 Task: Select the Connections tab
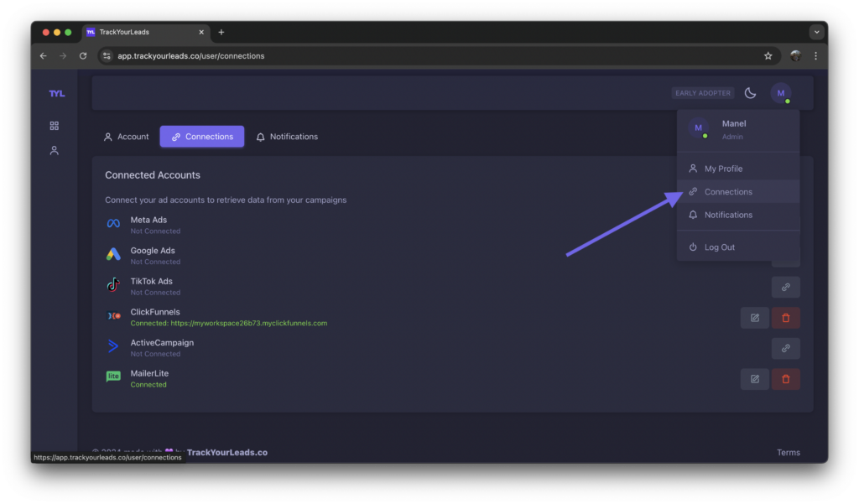click(202, 137)
